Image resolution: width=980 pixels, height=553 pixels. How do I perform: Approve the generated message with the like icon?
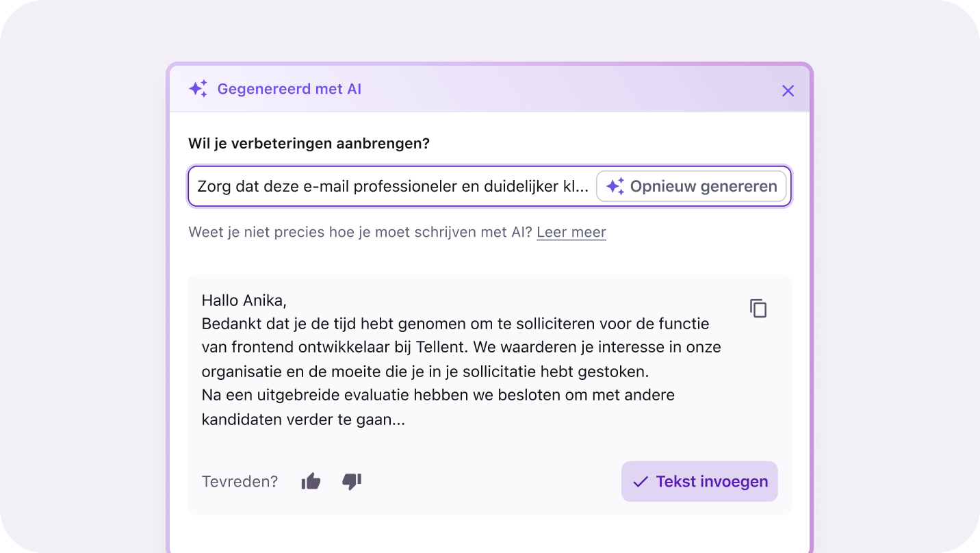click(x=311, y=481)
